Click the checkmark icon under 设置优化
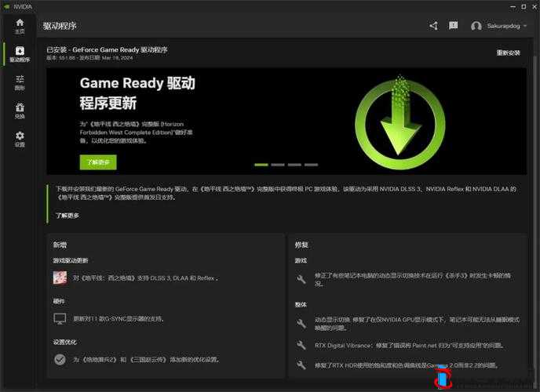The width and height of the screenshot is (540, 392). pyautogui.click(x=60, y=359)
